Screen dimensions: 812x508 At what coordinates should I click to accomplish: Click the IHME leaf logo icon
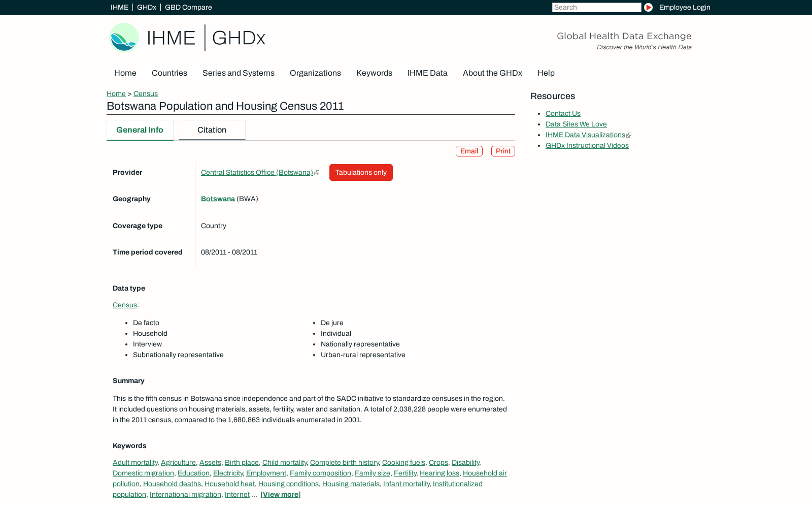click(x=124, y=38)
